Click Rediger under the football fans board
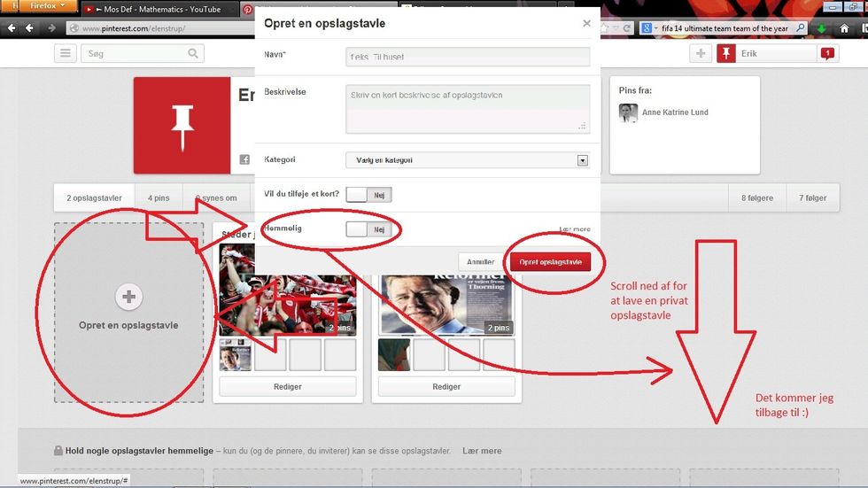 click(288, 387)
